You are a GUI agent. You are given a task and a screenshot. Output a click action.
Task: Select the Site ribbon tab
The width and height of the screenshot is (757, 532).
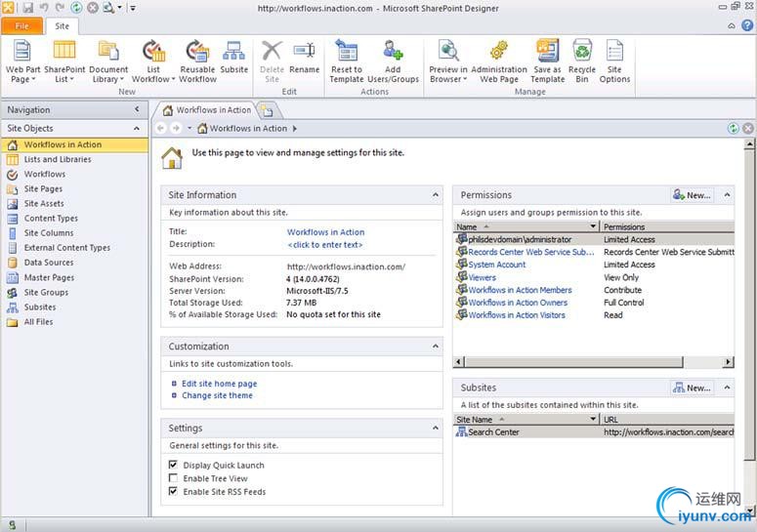tap(62, 26)
